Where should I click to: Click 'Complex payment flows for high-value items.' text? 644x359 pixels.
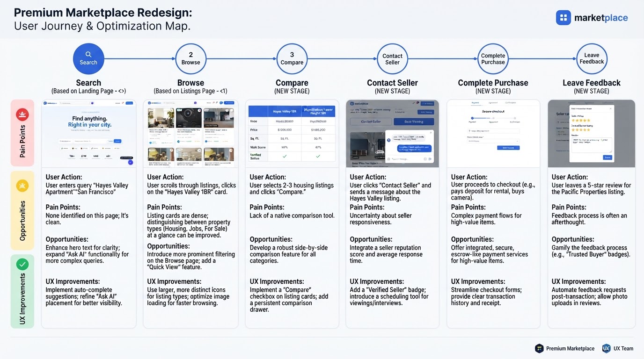[x=486, y=219]
